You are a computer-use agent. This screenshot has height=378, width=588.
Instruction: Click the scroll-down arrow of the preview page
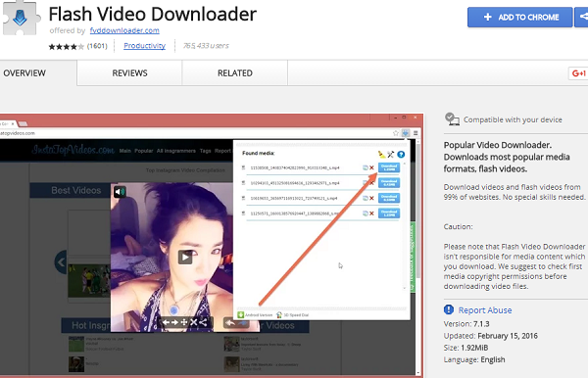(418, 372)
